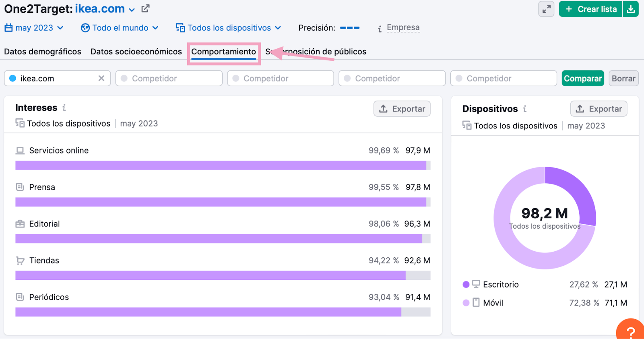Viewport: 644px width, 339px height.
Task: Click the Periódicos progress bar
Action: point(223,312)
